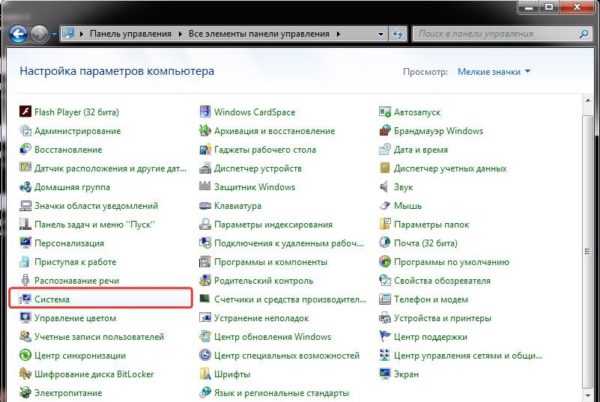Open the Восстановление icon
Image resolution: width=600 pixels, height=402 pixels.
coord(25,149)
